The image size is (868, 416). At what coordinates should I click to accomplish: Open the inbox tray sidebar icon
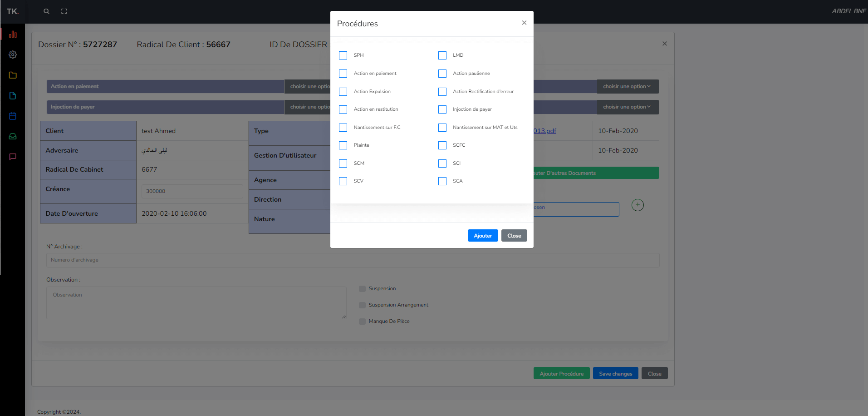point(13,136)
